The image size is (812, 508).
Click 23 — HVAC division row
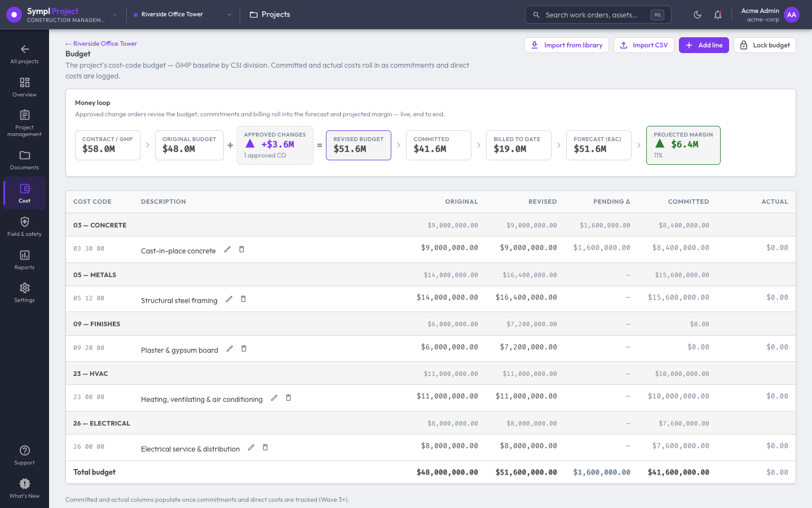[x=431, y=374]
